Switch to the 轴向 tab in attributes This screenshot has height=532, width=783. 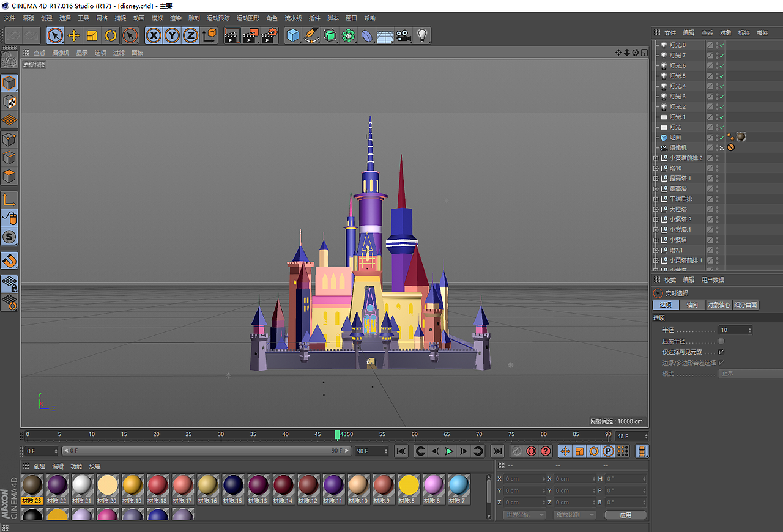pyautogui.click(x=692, y=305)
